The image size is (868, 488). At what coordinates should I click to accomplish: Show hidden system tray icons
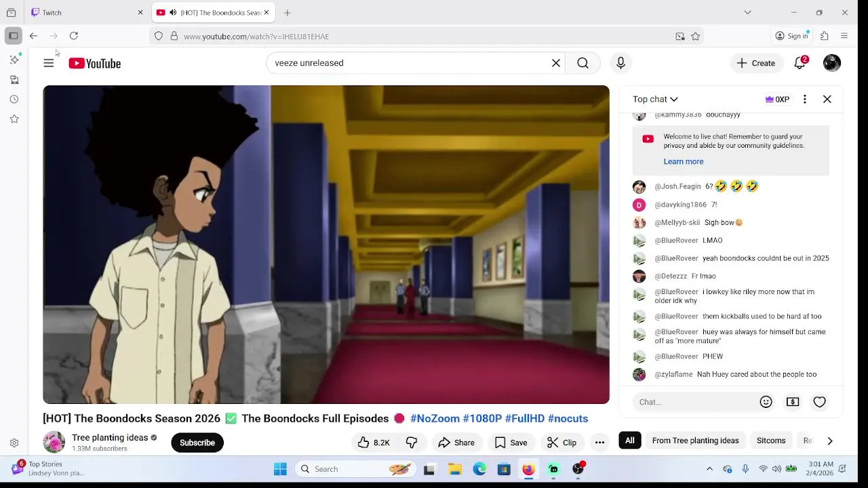709,469
